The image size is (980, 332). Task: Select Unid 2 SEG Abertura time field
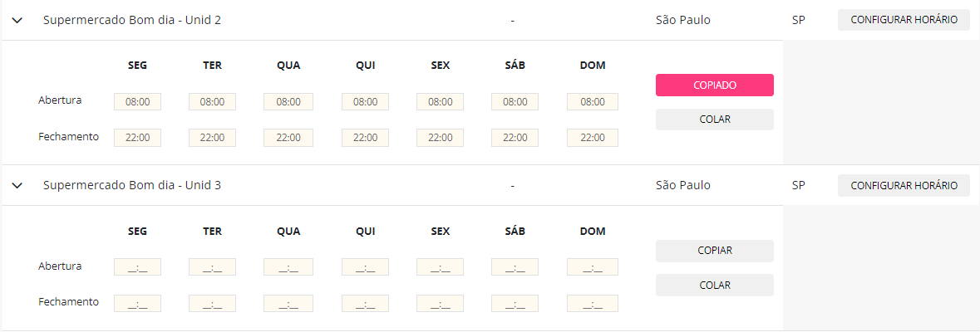[x=137, y=102]
